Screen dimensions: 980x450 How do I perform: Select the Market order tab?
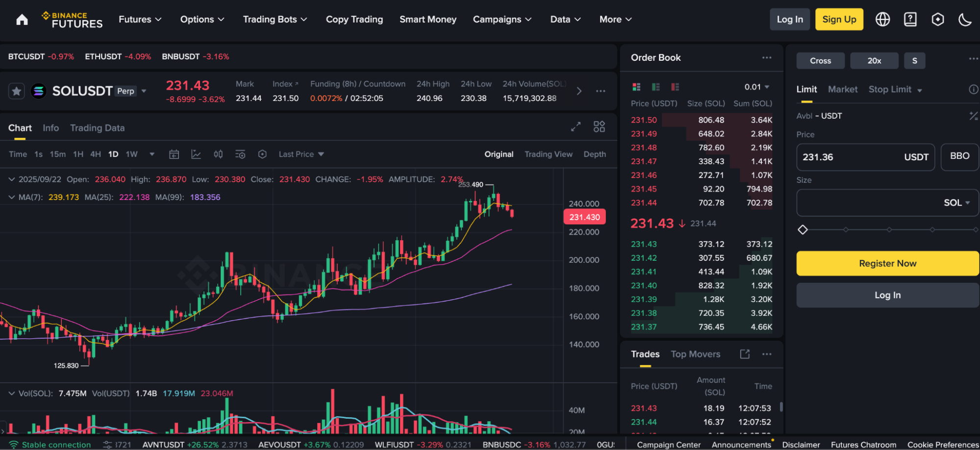point(842,89)
